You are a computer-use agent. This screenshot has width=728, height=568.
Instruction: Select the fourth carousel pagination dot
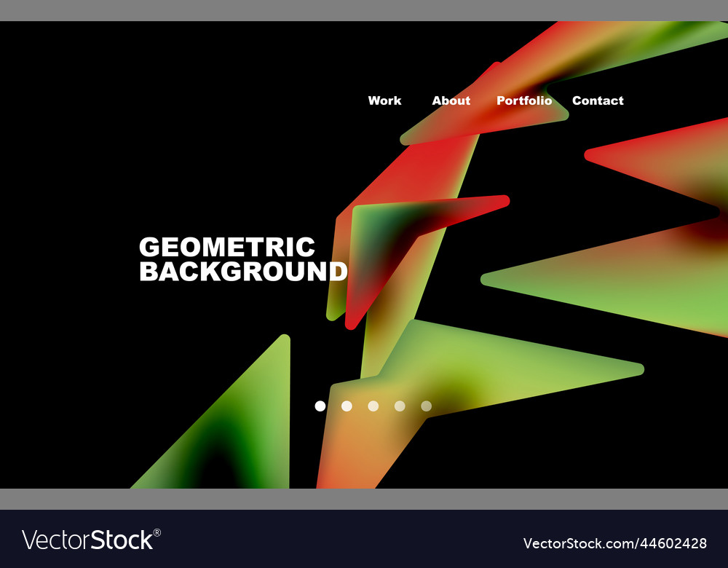pos(399,406)
